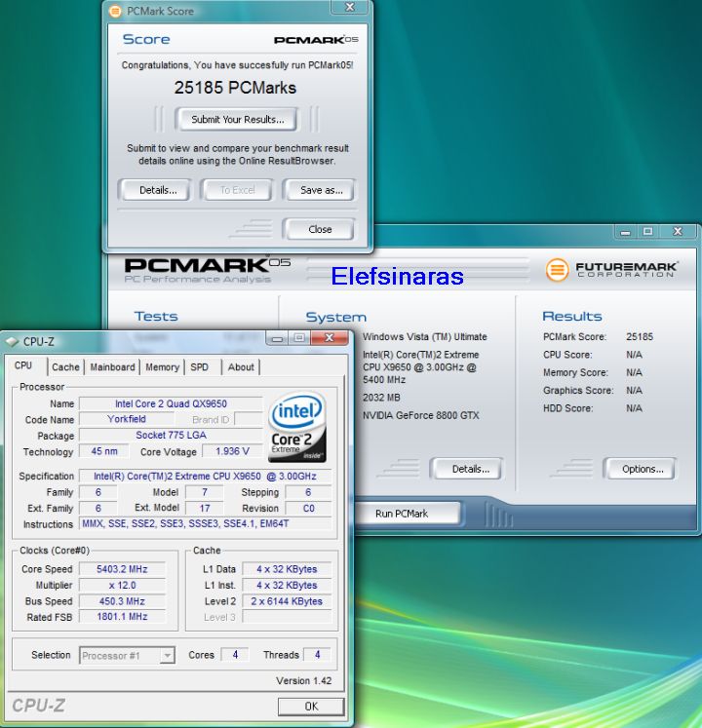Click Windows Vista (TM) Ultimate text

425,336
